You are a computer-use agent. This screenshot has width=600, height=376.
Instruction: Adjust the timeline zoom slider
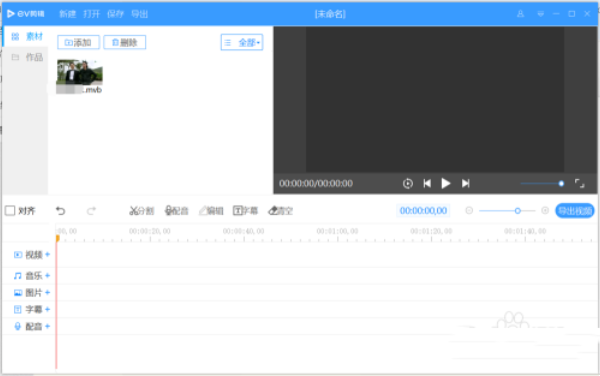(507, 211)
